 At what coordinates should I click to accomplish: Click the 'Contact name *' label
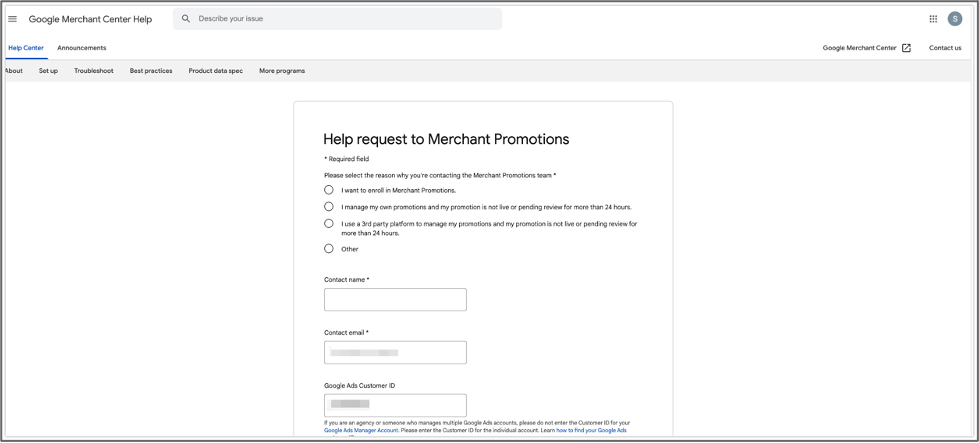point(347,280)
